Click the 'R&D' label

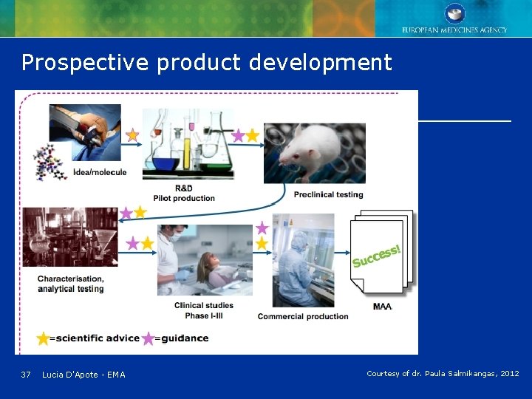point(184,188)
